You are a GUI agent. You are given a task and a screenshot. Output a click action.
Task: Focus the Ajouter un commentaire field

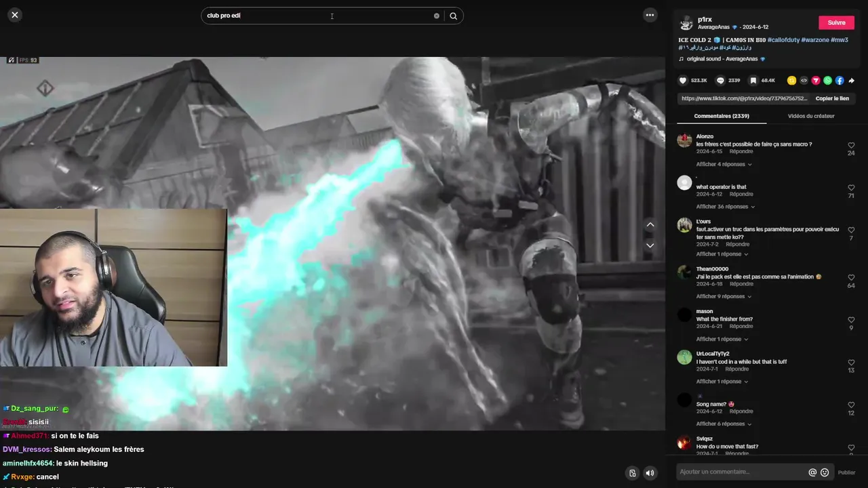point(739,472)
